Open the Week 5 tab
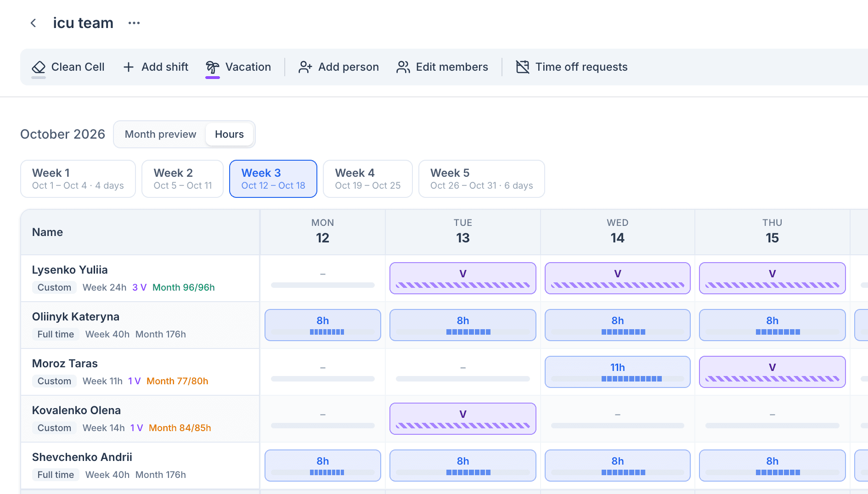The width and height of the screenshot is (868, 494). point(482,179)
